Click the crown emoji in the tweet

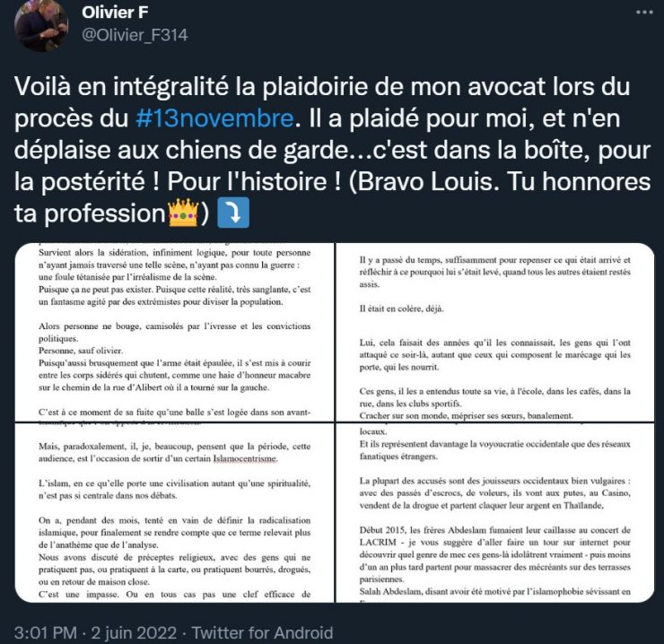coord(183,213)
